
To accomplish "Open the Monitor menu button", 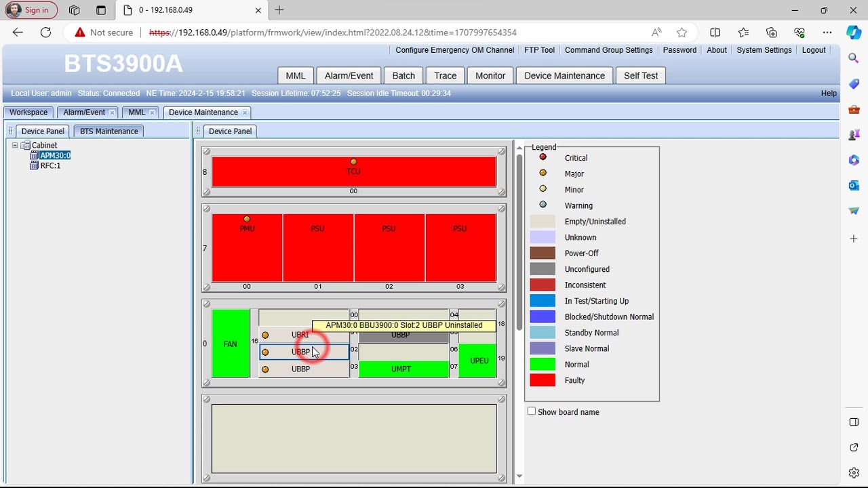I will pyautogui.click(x=490, y=76).
